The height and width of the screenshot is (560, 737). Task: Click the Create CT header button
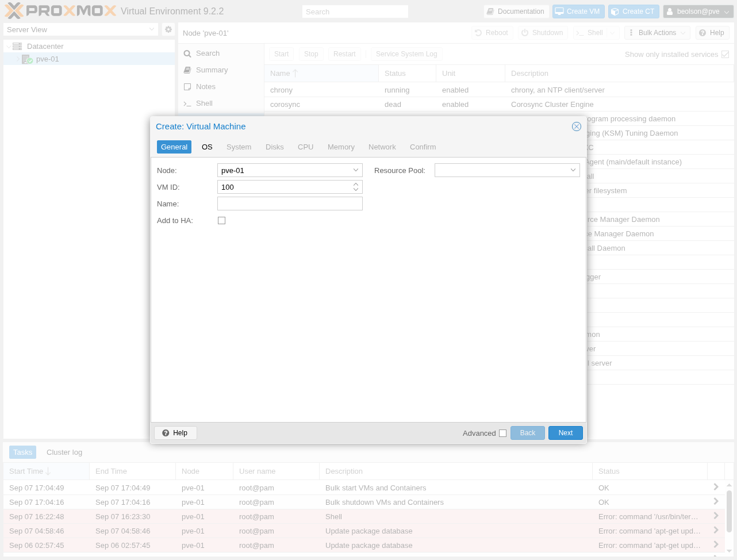point(633,11)
